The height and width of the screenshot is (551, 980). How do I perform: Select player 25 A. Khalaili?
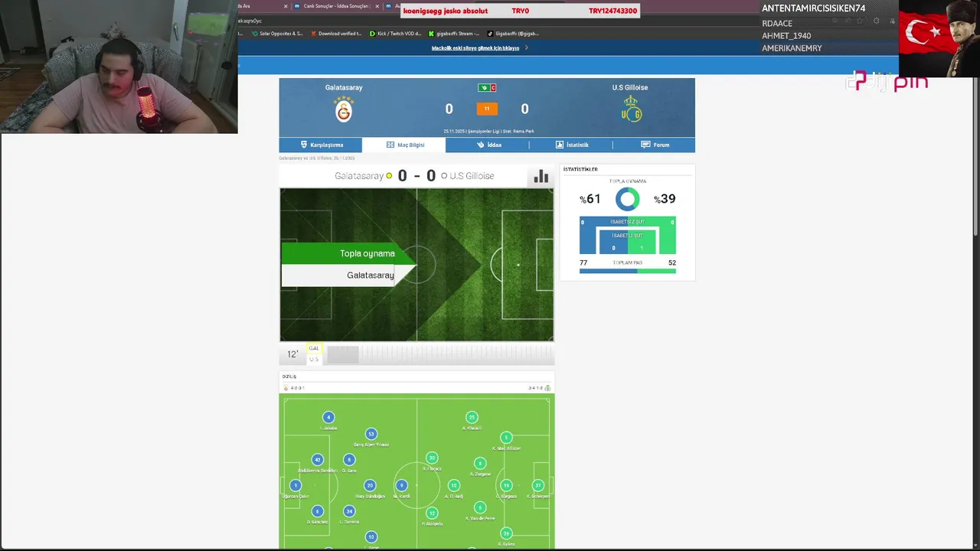point(472,417)
